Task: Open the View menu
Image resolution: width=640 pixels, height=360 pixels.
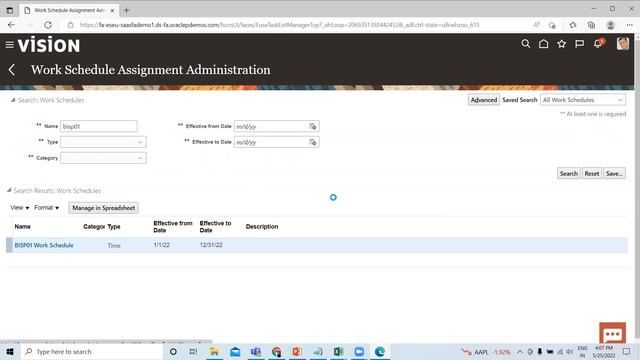Action: (19, 208)
